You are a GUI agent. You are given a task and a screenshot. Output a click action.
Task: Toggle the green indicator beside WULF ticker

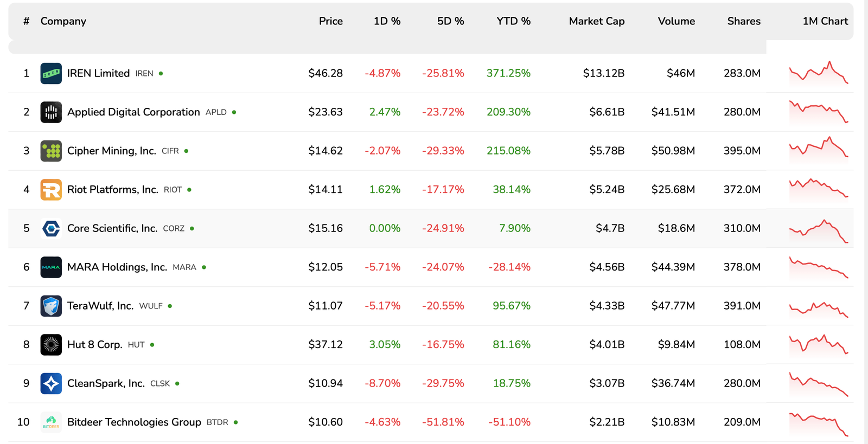point(170,306)
